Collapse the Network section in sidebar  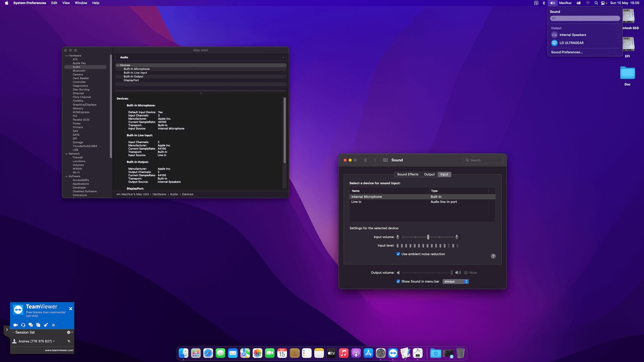[x=66, y=154]
